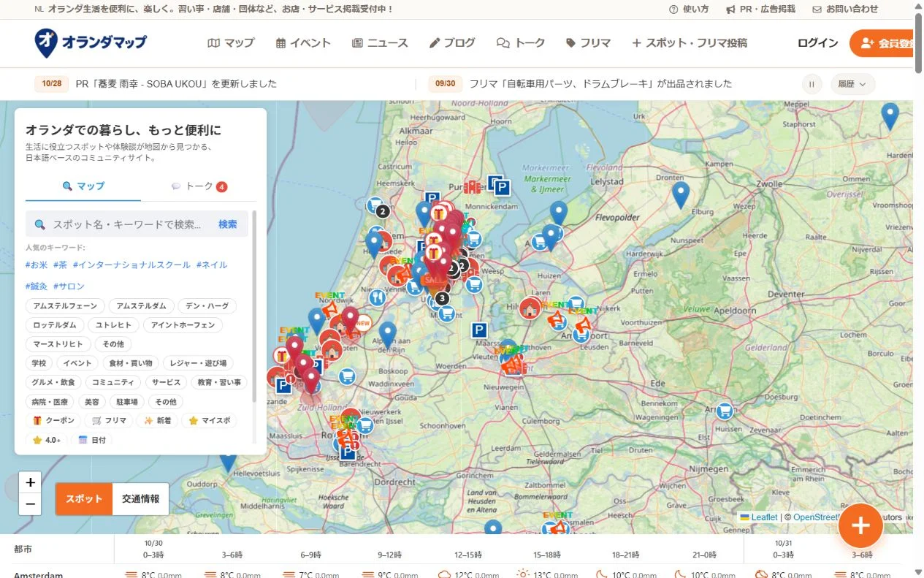Select the 交通情報 map mode

(140, 498)
